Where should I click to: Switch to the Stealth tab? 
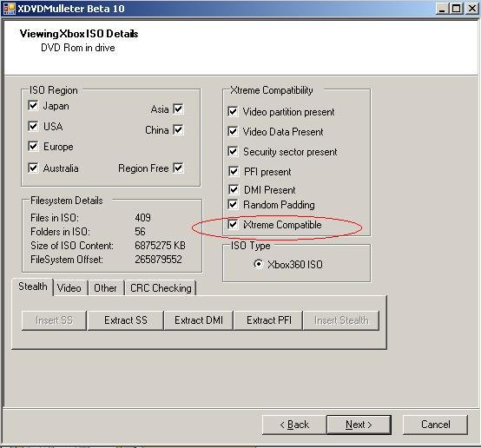32,287
